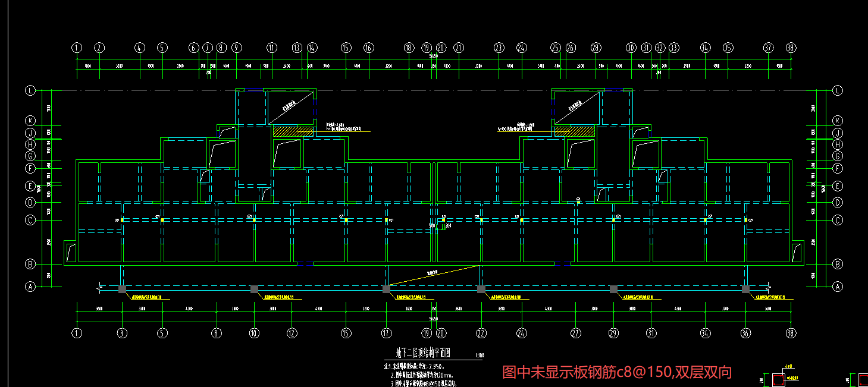The width and height of the screenshot is (868, 387).
Task: Select axis bubble number 33
Action: click(x=674, y=48)
